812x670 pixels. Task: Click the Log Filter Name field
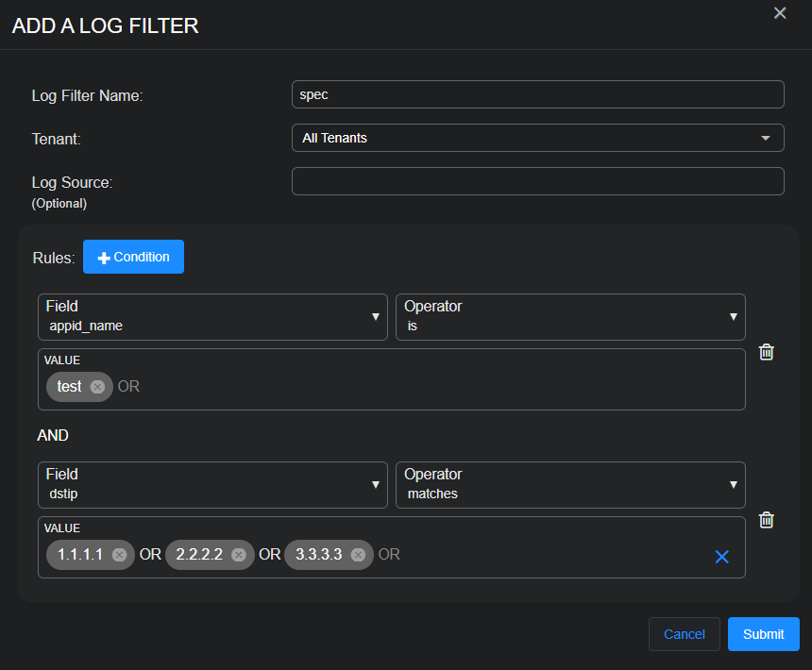(x=537, y=94)
